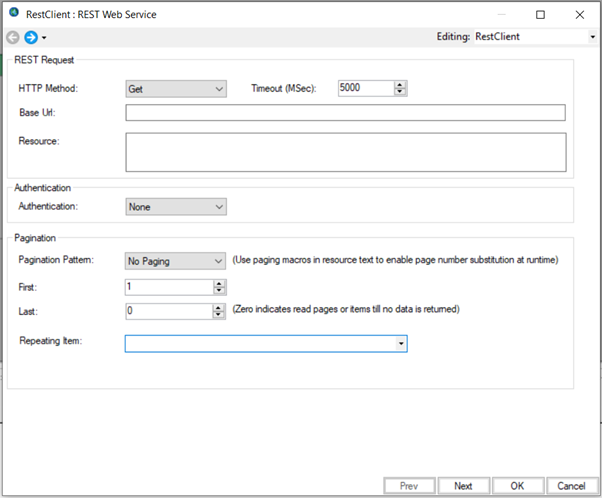Image resolution: width=602 pixels, height=498 pixels.
Task: Open the HTTP Method dropdown
Action: click(176, 88)
